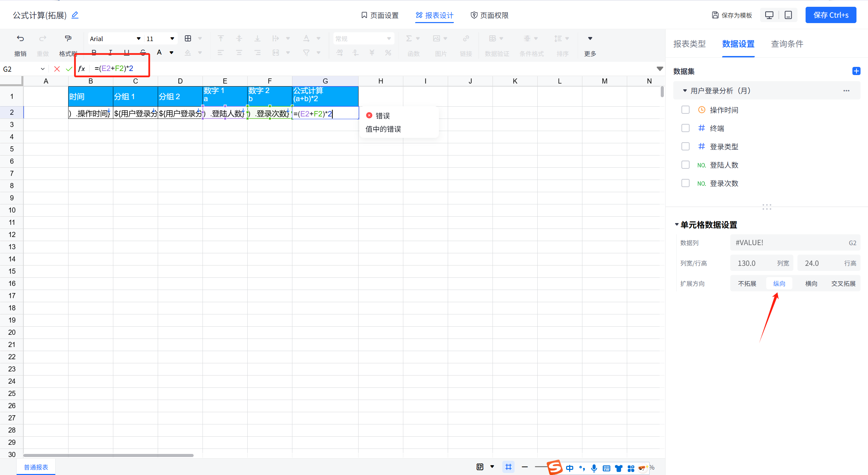Select 横向 expansion direction
868x475 pixels.
coord(811,284)
